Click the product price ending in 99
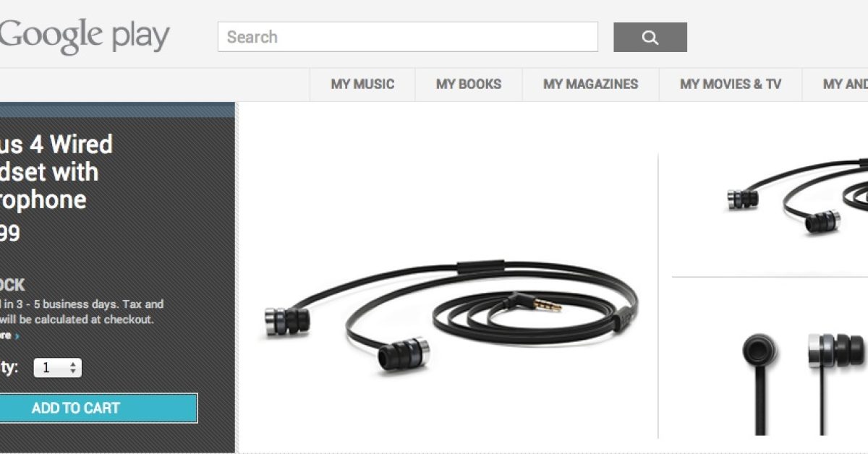868x454 pixels. click(10, 234)
